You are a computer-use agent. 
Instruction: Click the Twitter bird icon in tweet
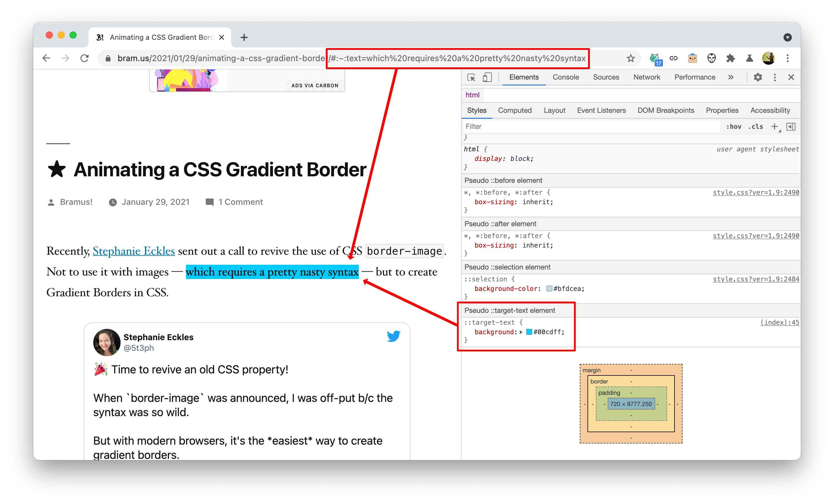pos(393,336)
